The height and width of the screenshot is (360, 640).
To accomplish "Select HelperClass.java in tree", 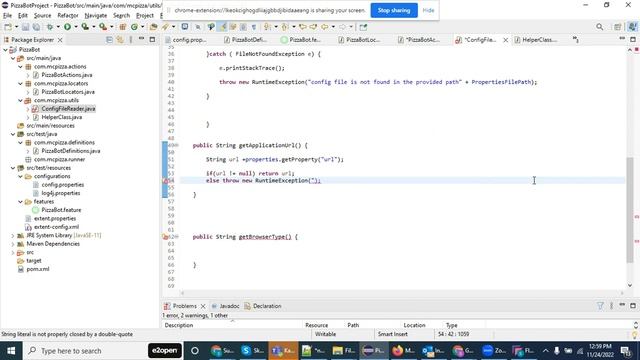I will (x=62, y=117).
